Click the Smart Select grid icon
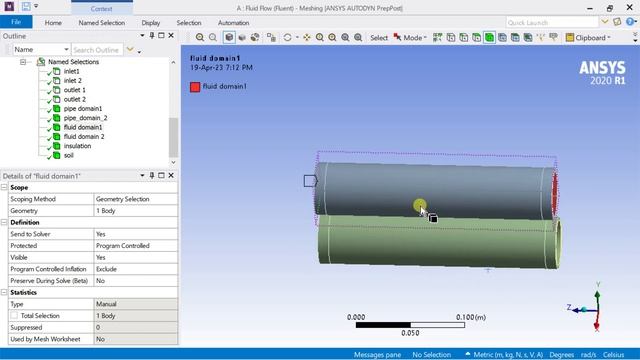 click(438, 38)
